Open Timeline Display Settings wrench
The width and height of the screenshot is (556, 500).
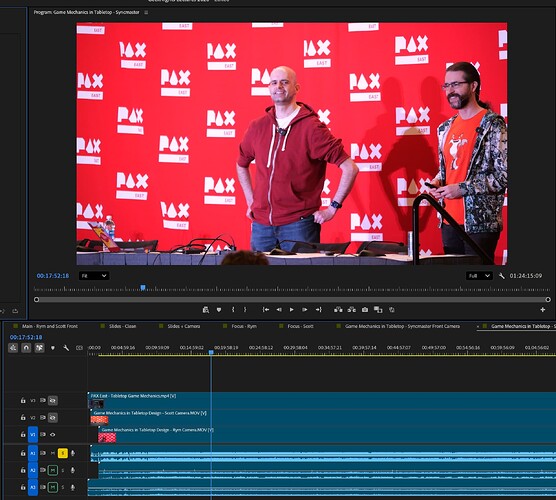point(66,348)
